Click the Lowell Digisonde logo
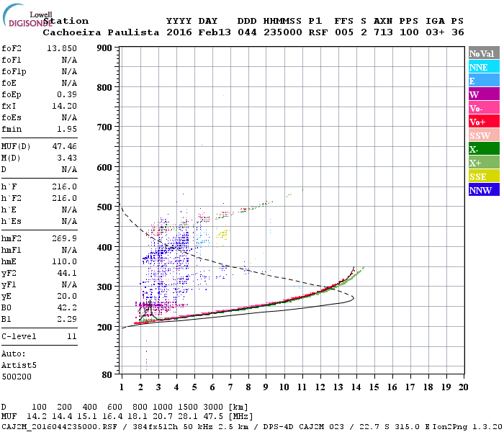The height and width of the screenshot is (432, 504). pos(27,15)
